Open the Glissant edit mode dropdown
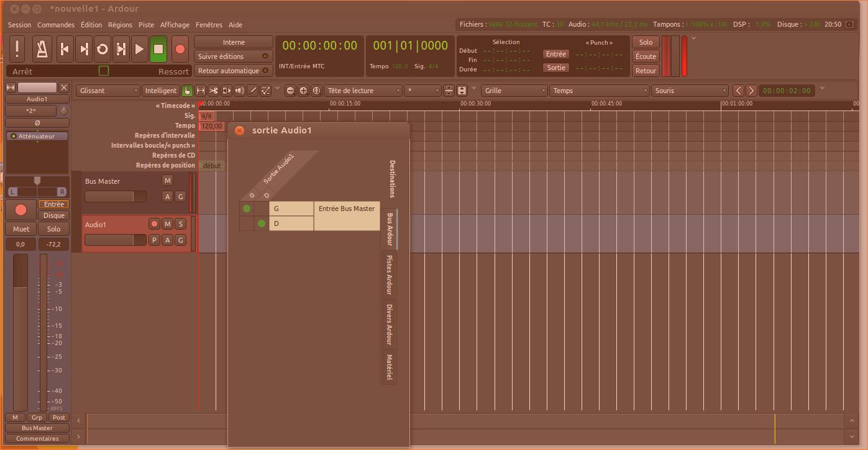Viewport: 868px width, 450px height. 109,91
